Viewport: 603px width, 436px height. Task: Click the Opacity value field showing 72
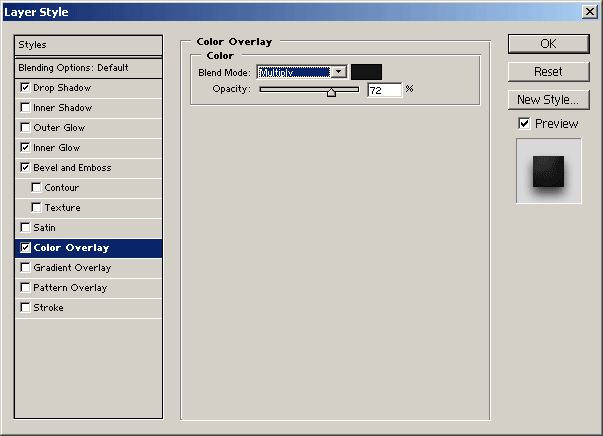click(x=385, y=90)
